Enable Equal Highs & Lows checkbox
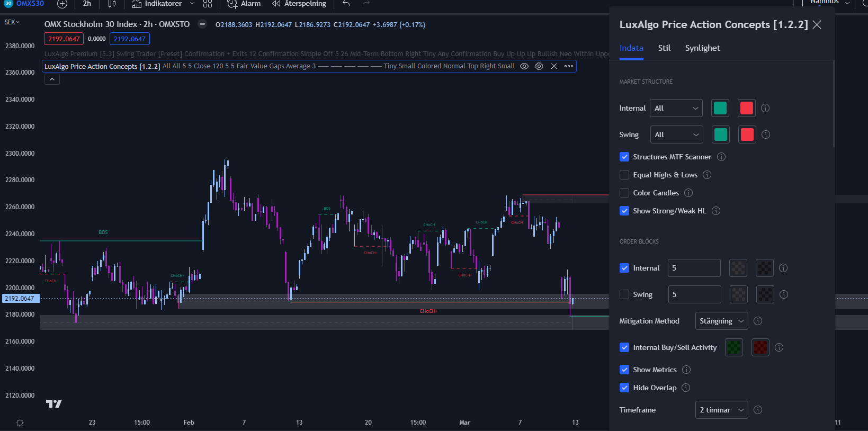The width and height of the screenshot is (868, 431). 624,175
